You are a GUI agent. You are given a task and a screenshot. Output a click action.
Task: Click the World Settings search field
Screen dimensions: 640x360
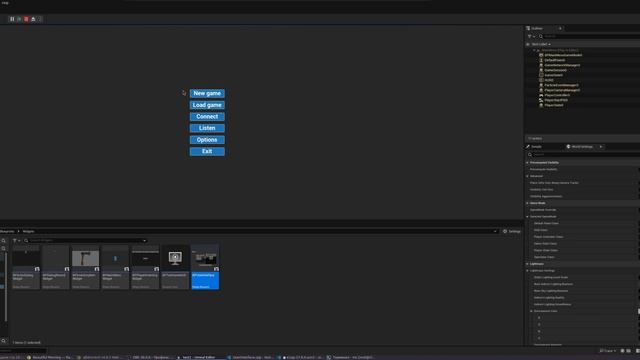[x=584, y=155]
